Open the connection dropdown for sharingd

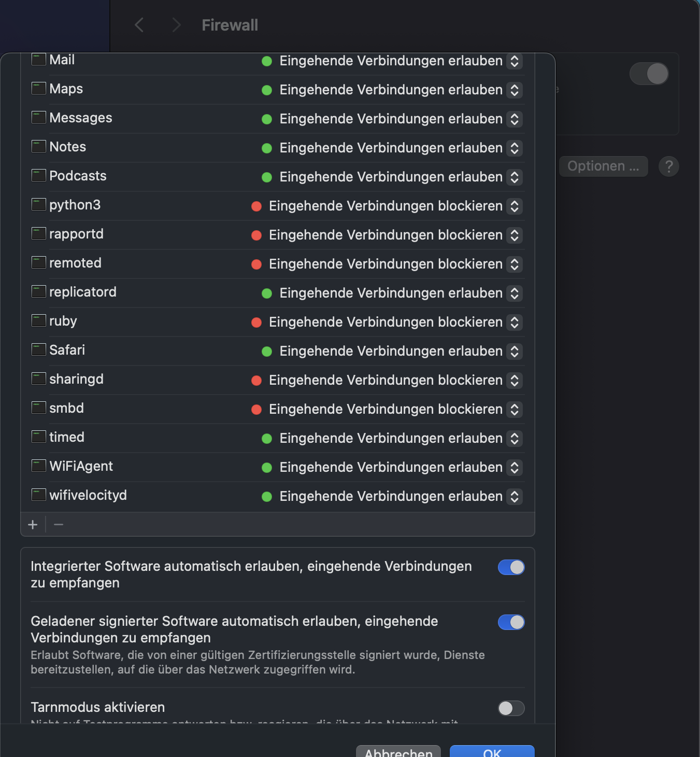pos(514,381)
